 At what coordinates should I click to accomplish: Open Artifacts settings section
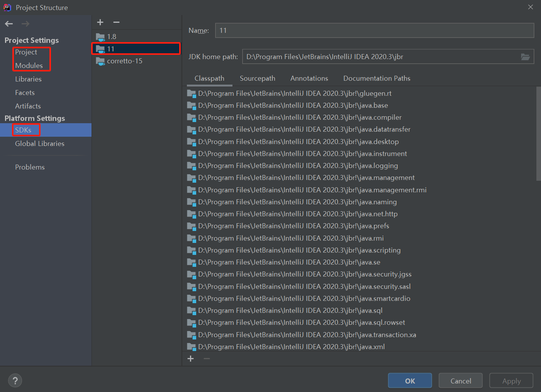click(28, 106)
